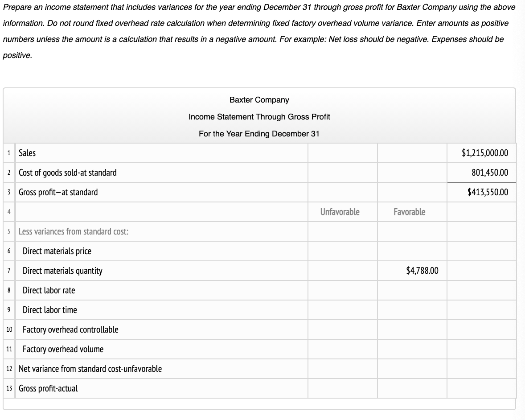Select the Income Statement Through Gross Profit heading
Image resolution: width=525 pixels, height=420 pixels.
(x=259, y=117)
